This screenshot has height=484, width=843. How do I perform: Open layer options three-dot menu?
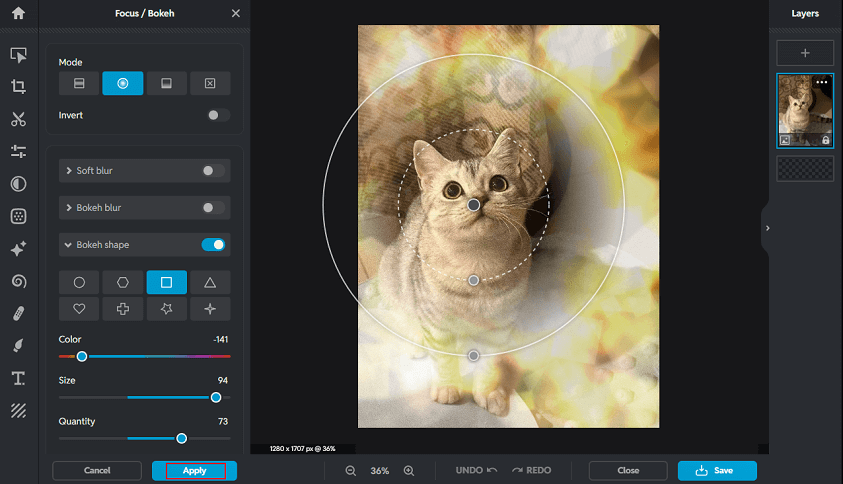pos(821,82)
